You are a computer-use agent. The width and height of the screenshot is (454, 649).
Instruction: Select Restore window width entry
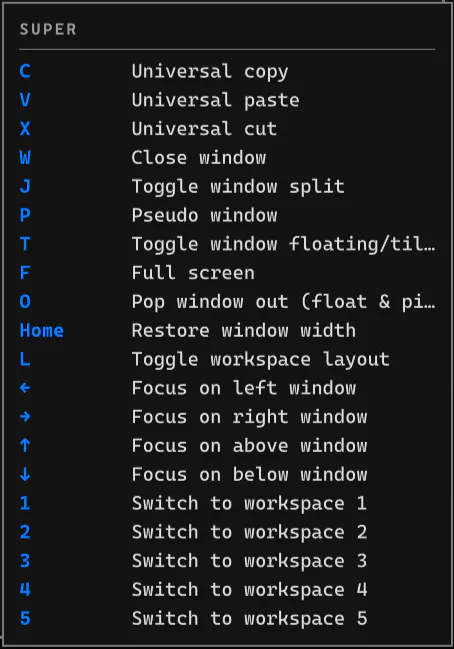[x=244, y=330]
